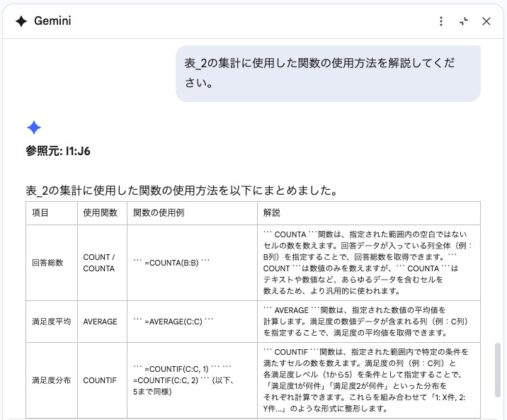Viewport: 507px width, 420px height.
Task: Select the =COUNTIF(C:C, 1) example cell
Action: (x=192, y=380)
